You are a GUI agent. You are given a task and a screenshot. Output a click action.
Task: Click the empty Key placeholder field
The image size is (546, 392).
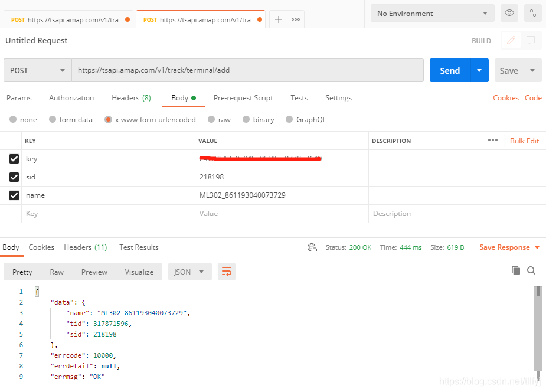pyautogui.click(x=108, y=214)
